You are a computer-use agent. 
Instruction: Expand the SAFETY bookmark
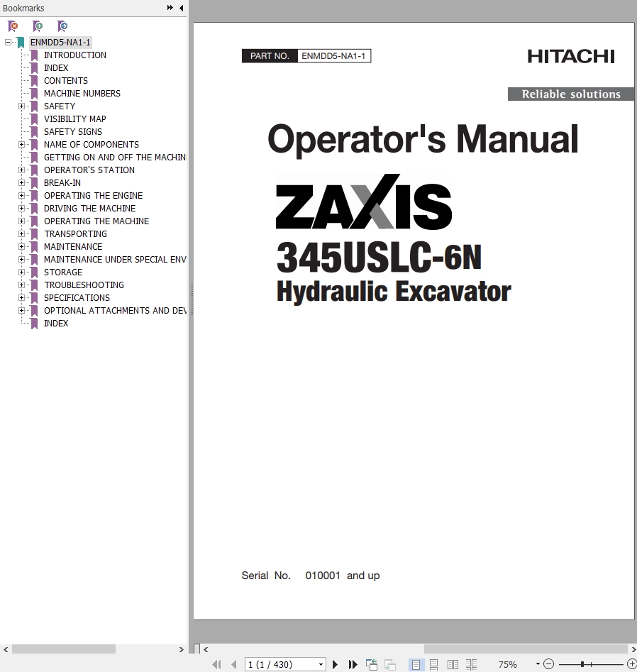tap(21, 106)
